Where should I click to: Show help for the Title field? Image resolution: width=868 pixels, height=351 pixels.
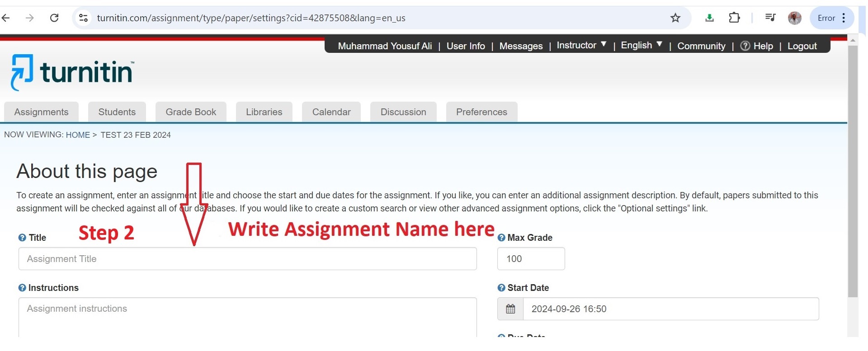click(22, 238)
